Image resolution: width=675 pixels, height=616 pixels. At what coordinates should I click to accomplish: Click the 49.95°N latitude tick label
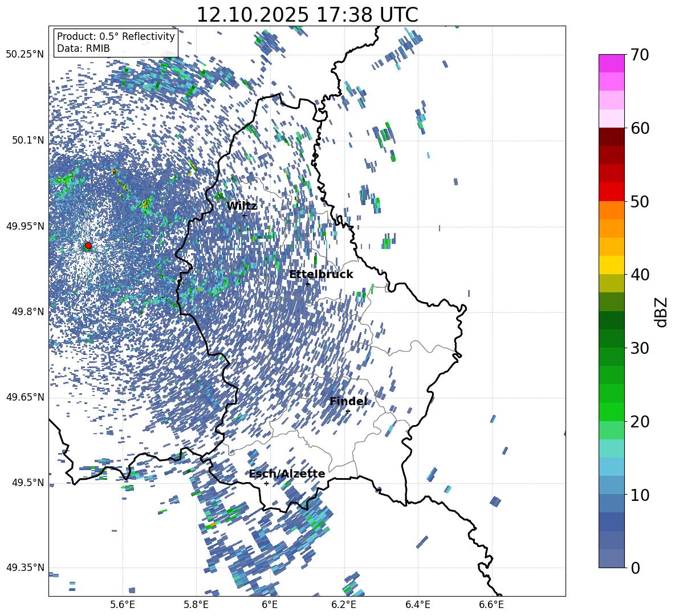[25, 226]
